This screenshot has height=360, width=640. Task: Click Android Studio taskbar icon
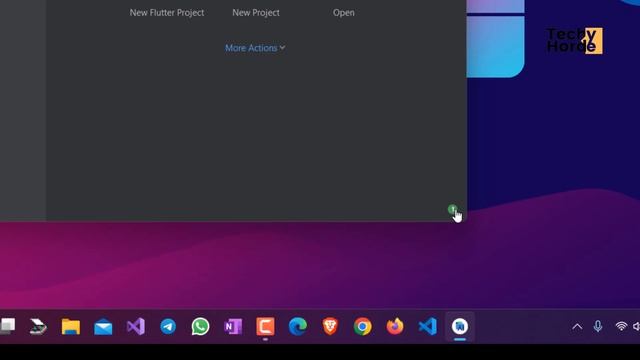coord(460,327)
